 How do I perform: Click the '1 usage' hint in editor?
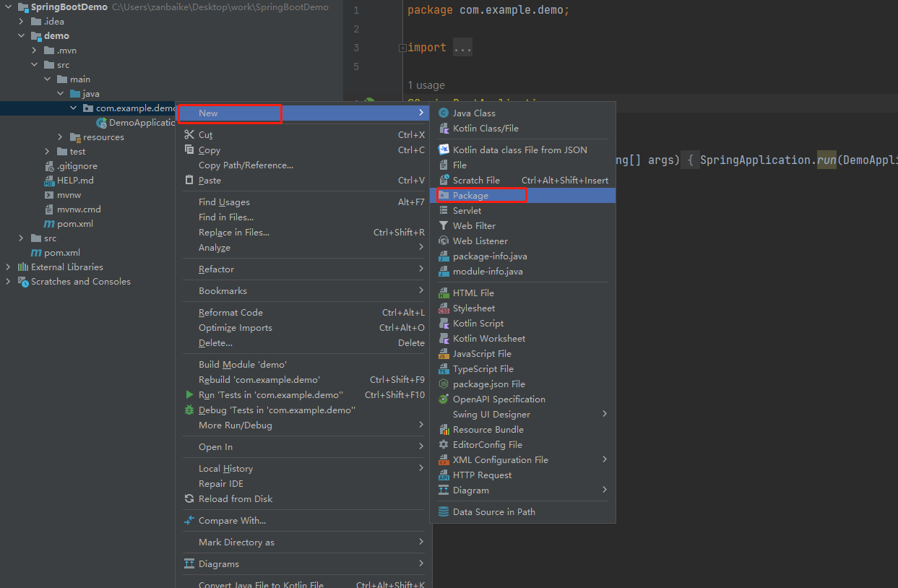click(x=426, y=85)
